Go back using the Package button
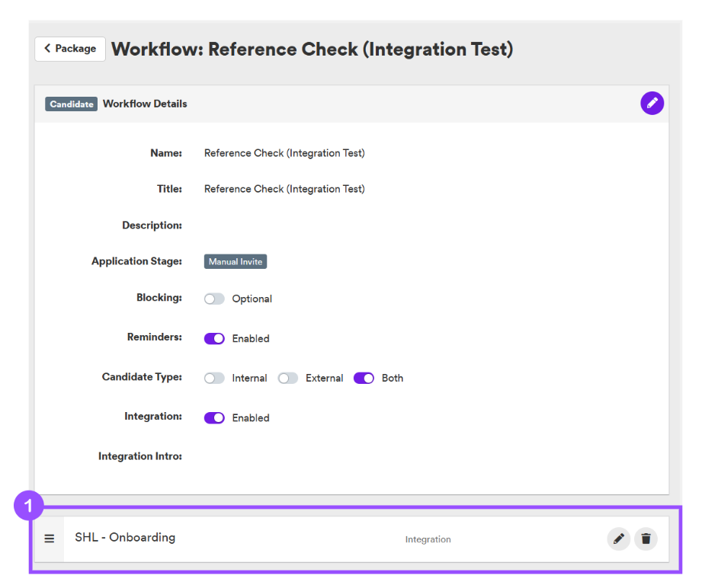The height and width of the screenshot is (588, 702). (x=70, y=49)
